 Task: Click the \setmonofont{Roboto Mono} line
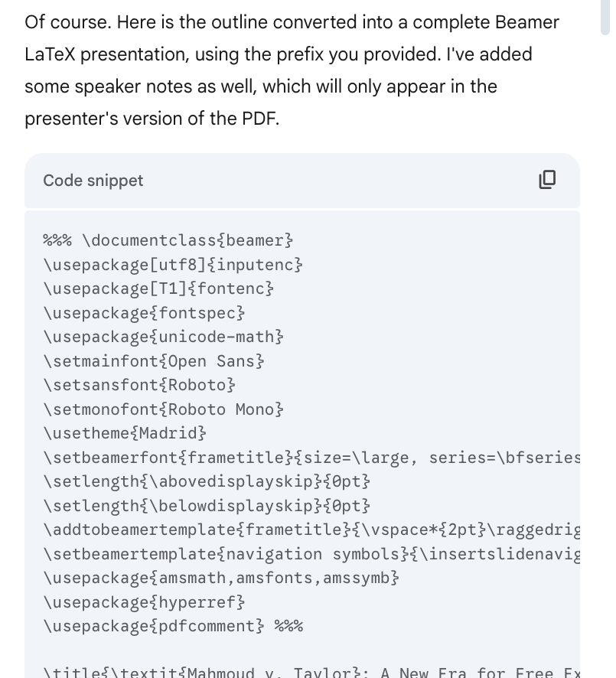[x=163, y=409]
